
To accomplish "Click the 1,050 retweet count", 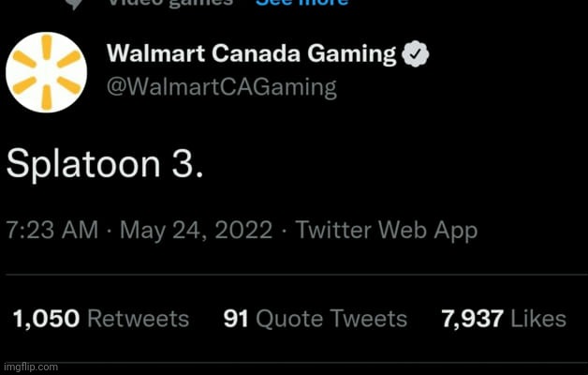I will pyautogui.click(x=46, y=319).
